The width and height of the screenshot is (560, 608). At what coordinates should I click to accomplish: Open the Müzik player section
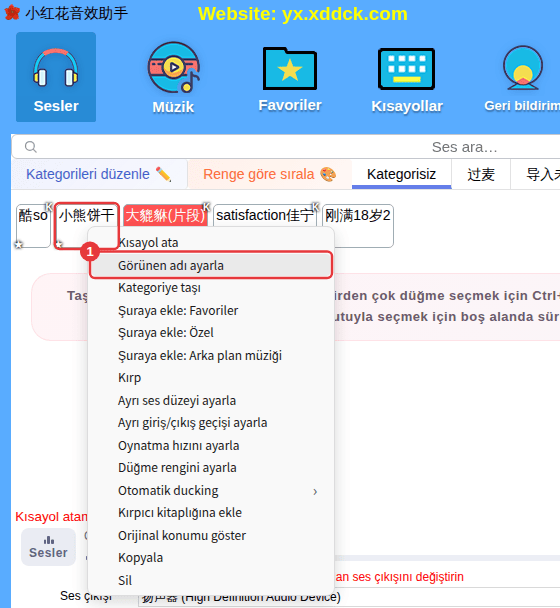[173, 78]
